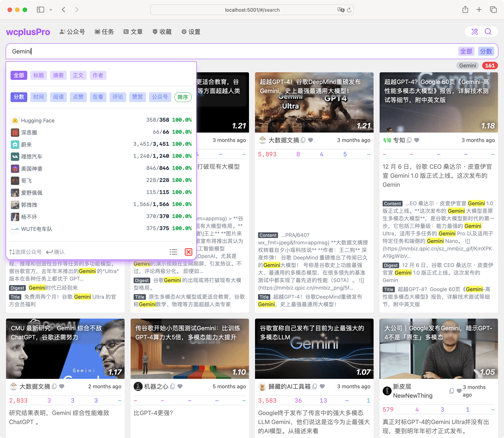Switch the account panel to list view
This screenshot has width=504, height=438.
click(174, 252)
